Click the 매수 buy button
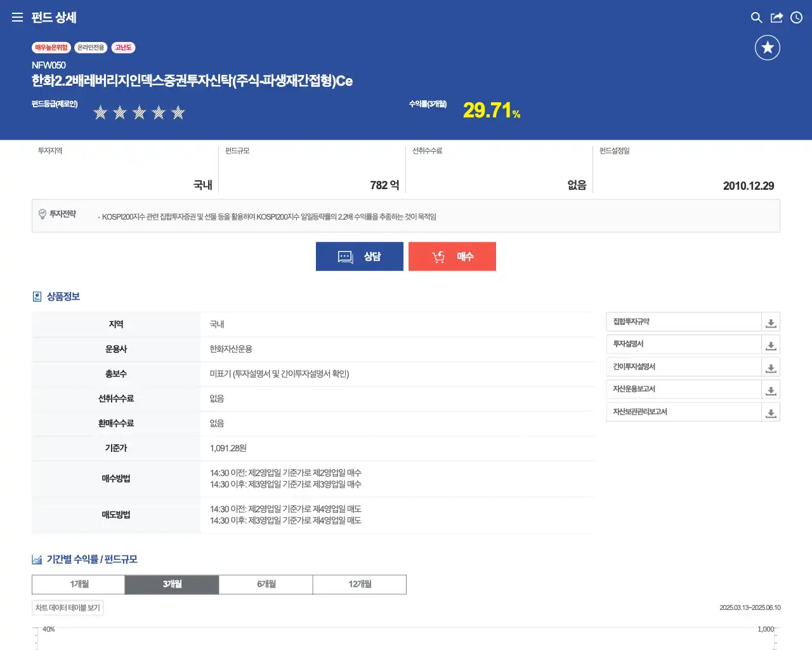812x650 pixels. click(452, 256)
